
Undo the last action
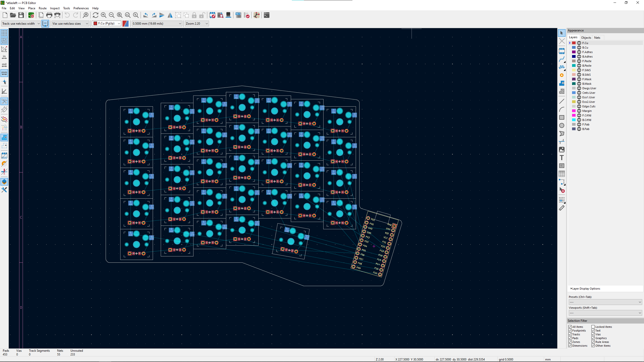pyautogui.click(x=67, y=15)
